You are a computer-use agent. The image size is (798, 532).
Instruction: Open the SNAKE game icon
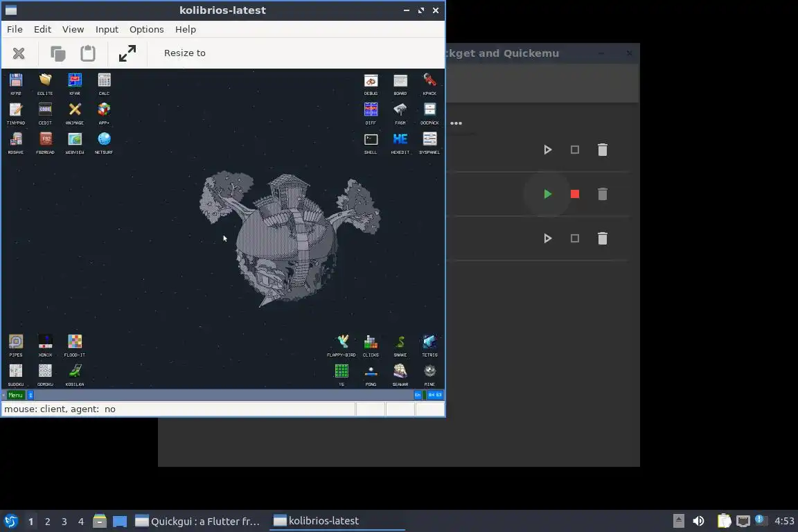tap(400, 343)
